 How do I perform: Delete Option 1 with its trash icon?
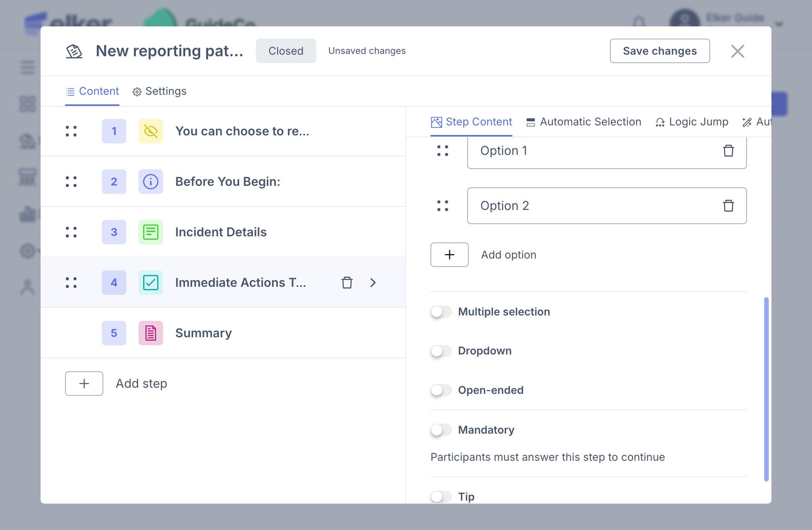click(728, 151)
